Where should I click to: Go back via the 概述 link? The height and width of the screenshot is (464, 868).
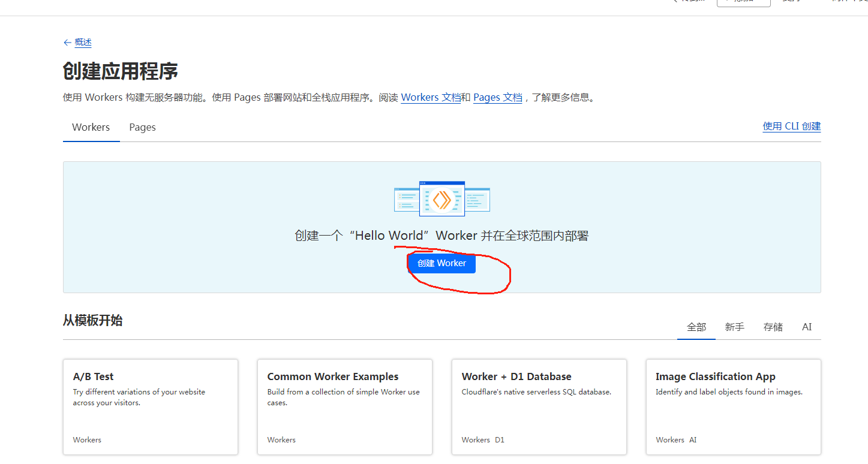pos(83,43)
